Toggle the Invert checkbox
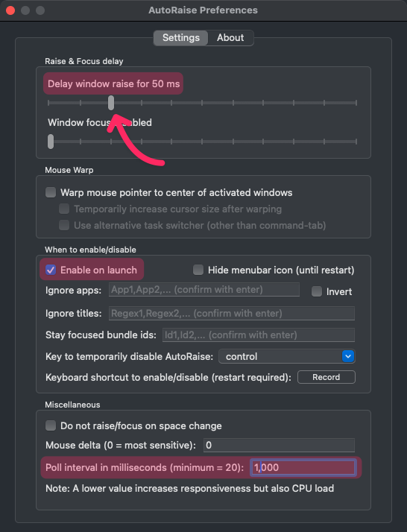 pyautogui.click(x=317, y=291)
